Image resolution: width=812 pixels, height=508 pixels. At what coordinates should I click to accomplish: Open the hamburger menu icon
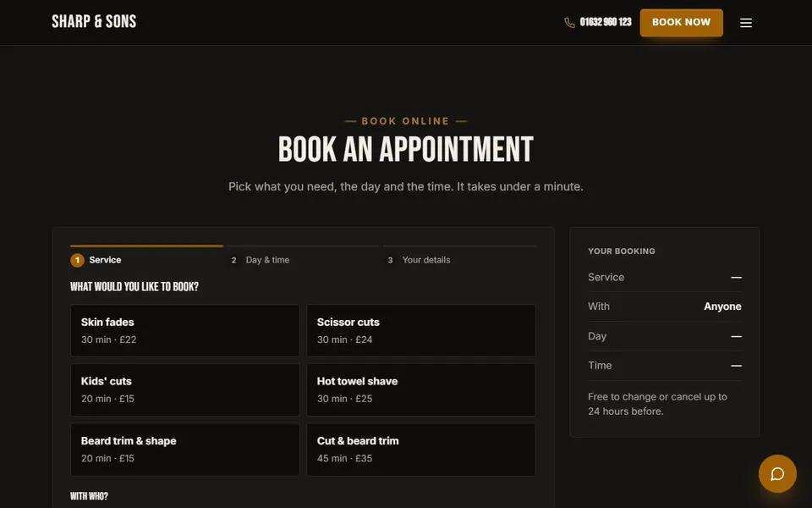(x=746, y=23)
